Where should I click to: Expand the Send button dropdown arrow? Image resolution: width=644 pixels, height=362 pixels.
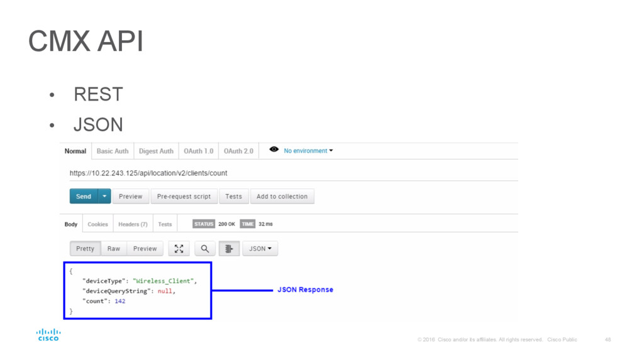pos(104,196)
